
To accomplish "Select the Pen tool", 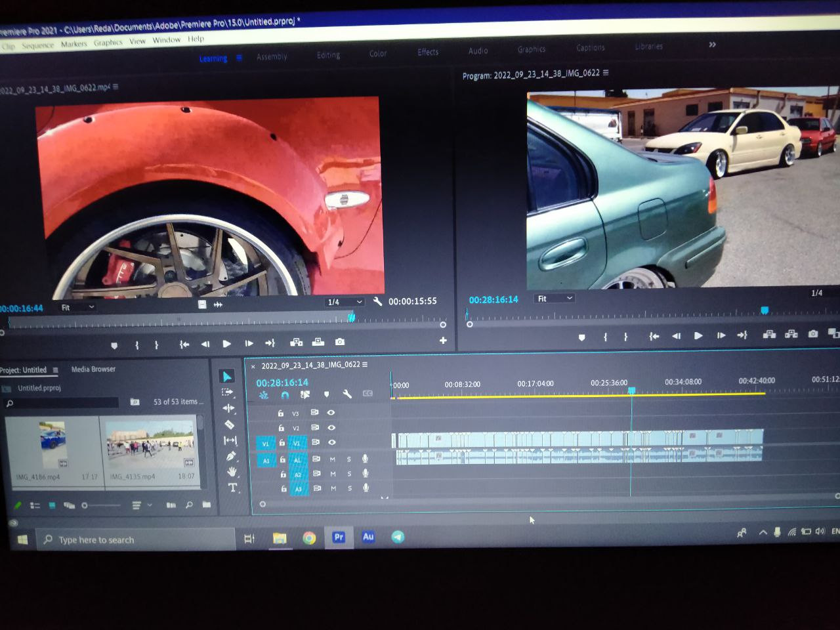I will pyautogui.click(x=230, y=456).
